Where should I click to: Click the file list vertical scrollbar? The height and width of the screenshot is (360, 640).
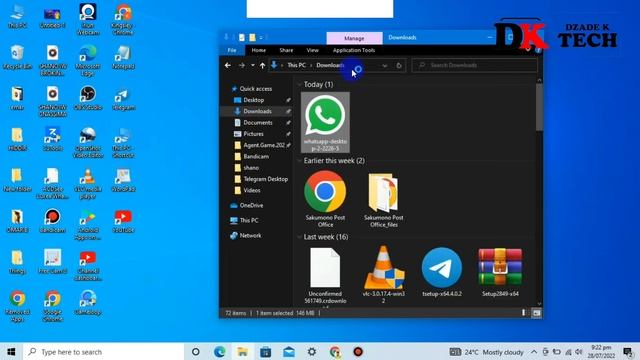coord(539,107)
